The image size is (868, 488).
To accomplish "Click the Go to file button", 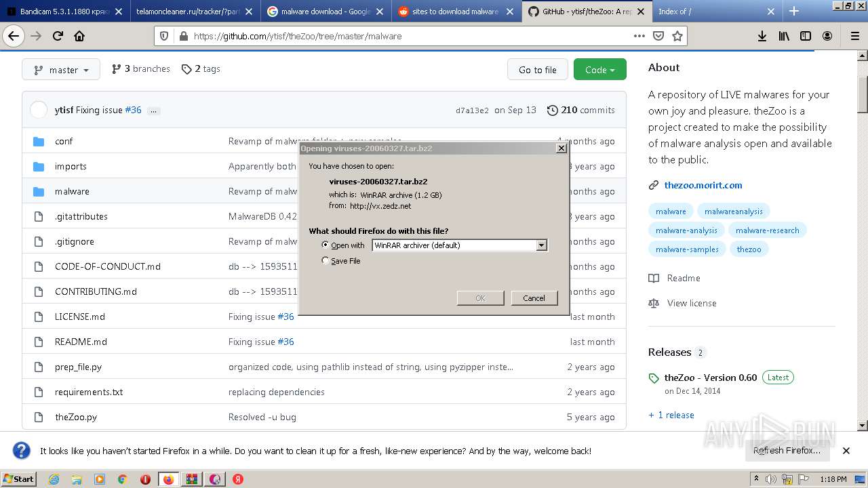I will (538, 70).
